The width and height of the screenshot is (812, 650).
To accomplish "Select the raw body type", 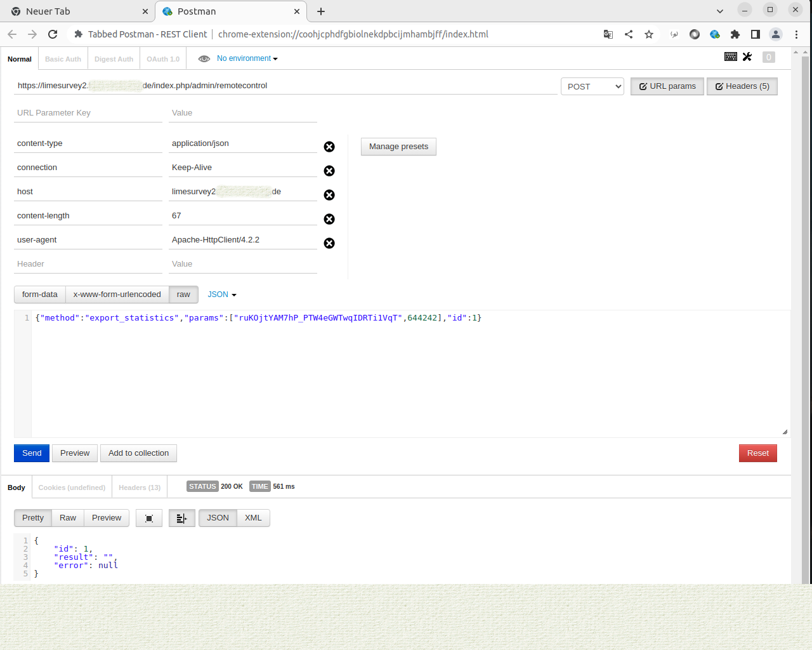I will (183, 295).
